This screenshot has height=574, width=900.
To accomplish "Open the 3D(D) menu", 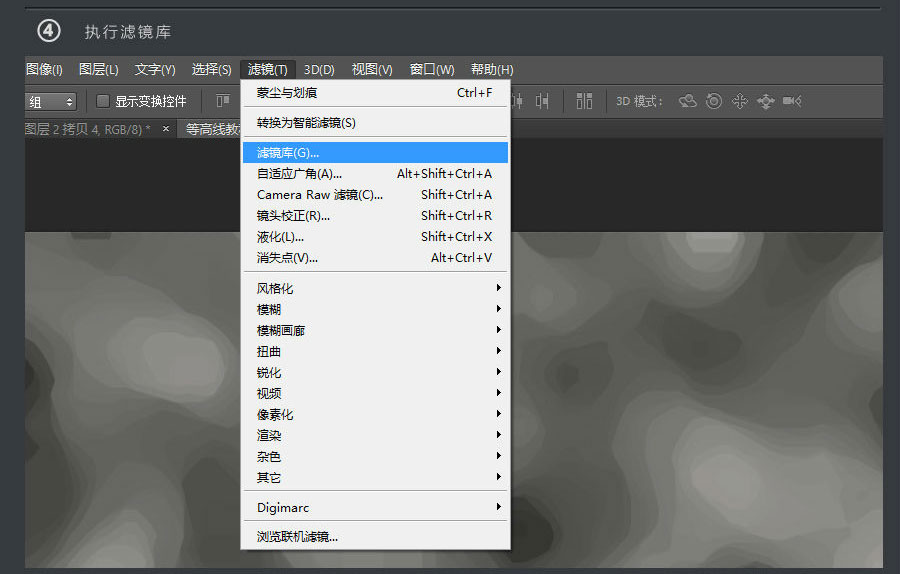I will point(319,69).
